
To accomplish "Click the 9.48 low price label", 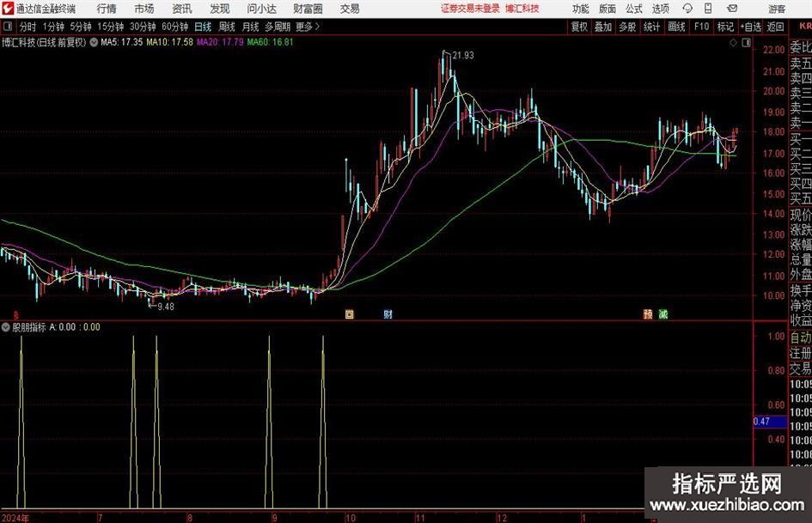I will coord(166,307).
